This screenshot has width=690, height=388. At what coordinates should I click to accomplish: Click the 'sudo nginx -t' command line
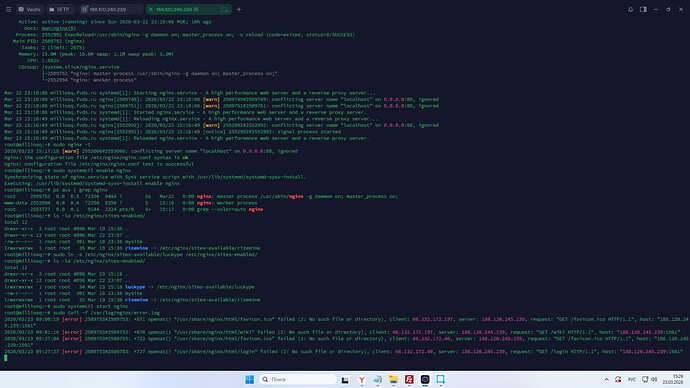tap(47, 144)
